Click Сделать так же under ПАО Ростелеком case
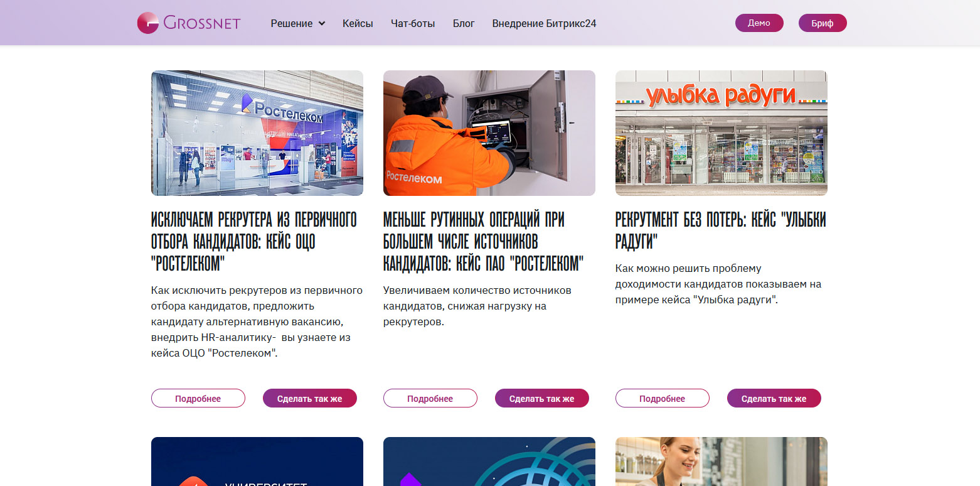This screenshot has height=486, width=980. pos(542,398)
